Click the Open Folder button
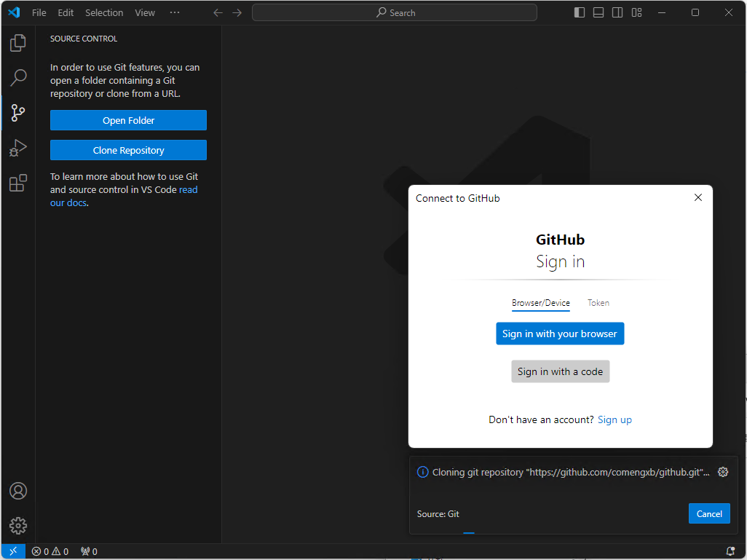The width and height of the screenshot is (747, 560). [x=128, y=120]
